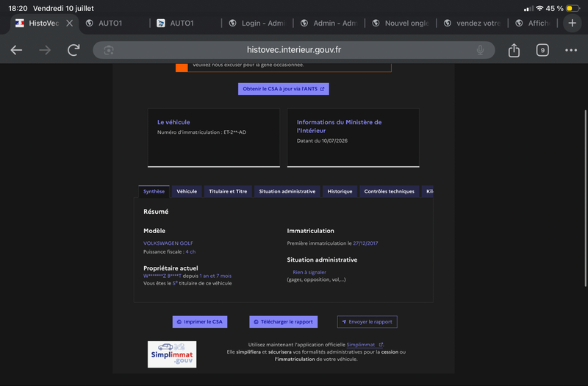Open a new tab with plus button
588x386 pixels.
tap(572, 24)
